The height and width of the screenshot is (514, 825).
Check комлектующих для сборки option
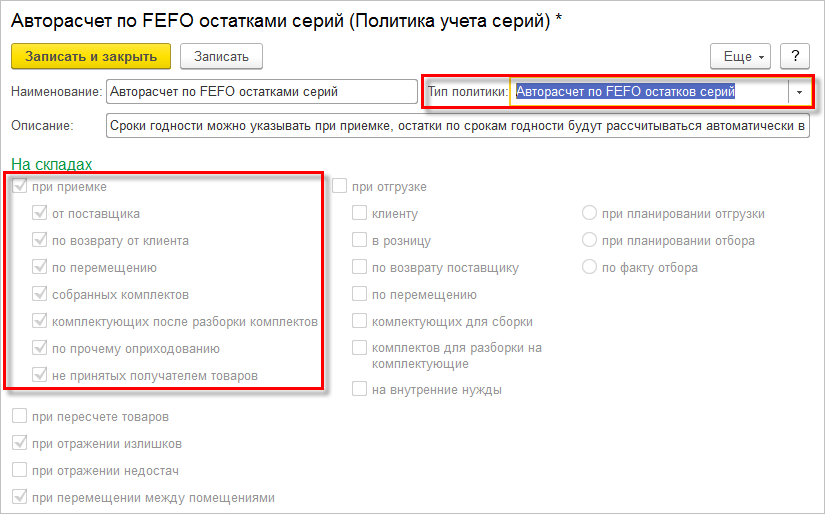click(359, 320)
